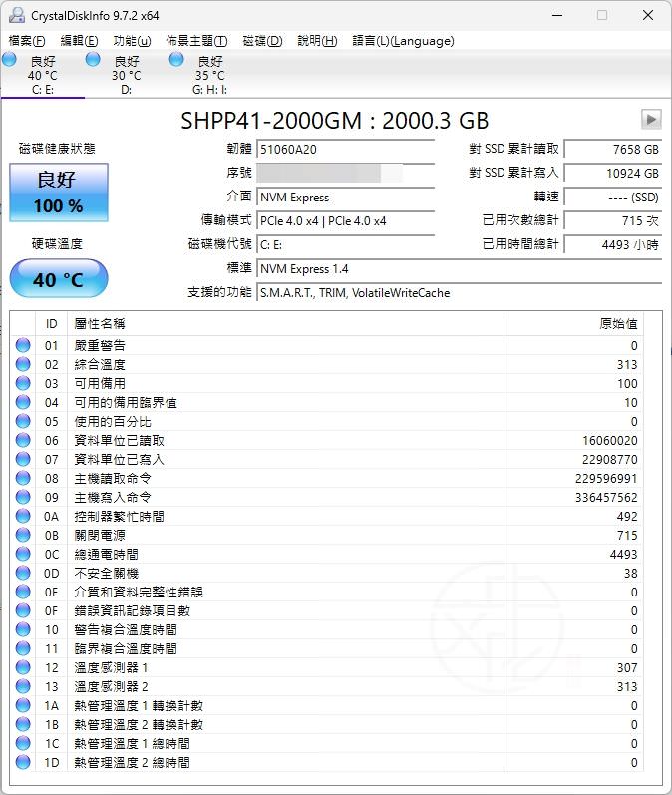Viewport: 672px width, 795px height.
Task: Click the disk title SHPP41-2000GM : 2000.3 GB
Action: click(334, 121)
